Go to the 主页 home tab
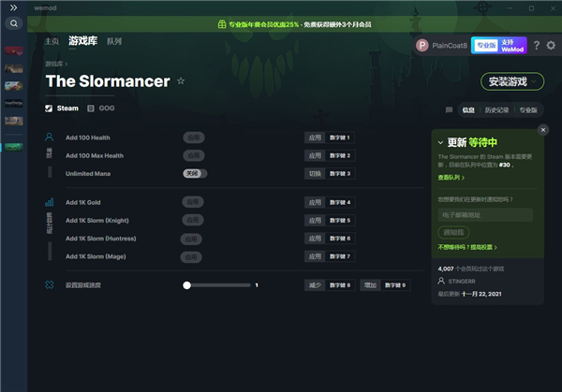This screenshot has height=392, width=562. pyautogui.click(x=52, y=41)
